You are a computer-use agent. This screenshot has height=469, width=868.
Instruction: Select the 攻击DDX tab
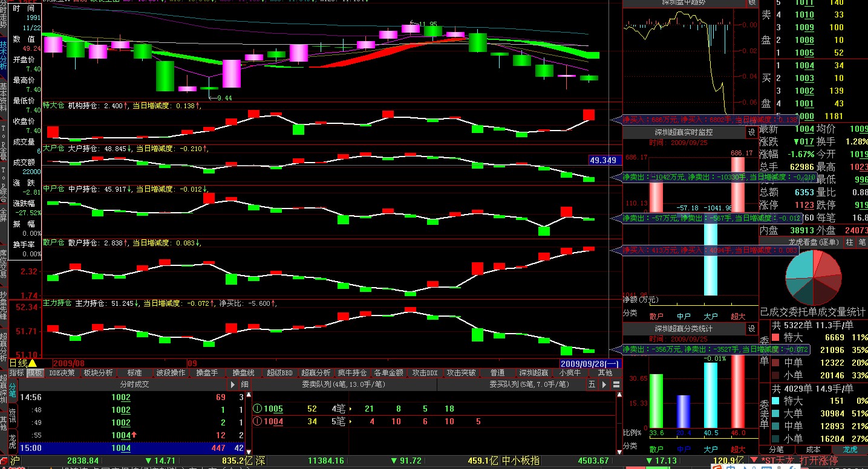(425, 373)
